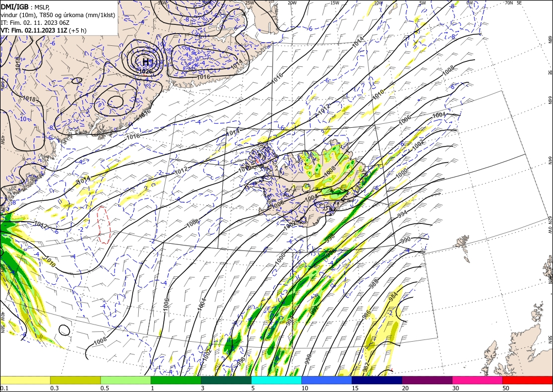The width and height of the screenshot is (553, 392).
Task: Click the olive 0.3–0.5 legend swatch
Action: pos(75,380)
